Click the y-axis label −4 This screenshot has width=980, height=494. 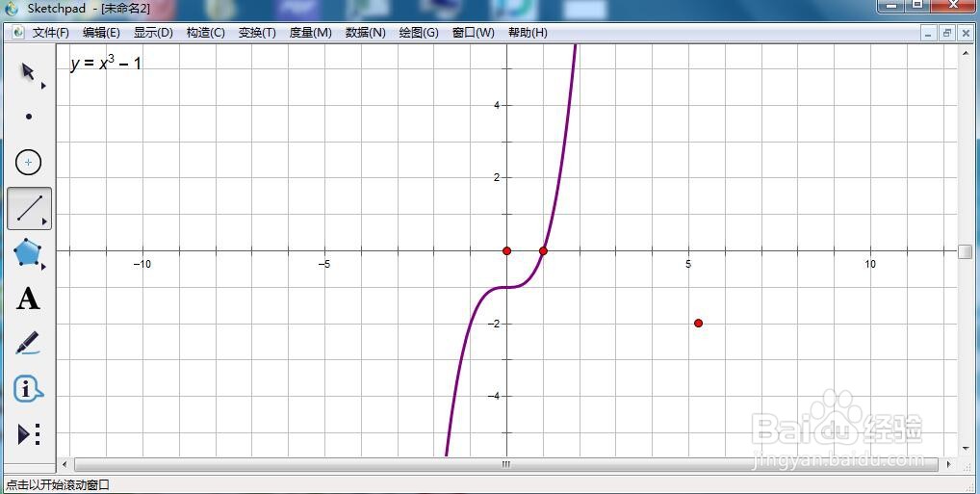point(494,397)
